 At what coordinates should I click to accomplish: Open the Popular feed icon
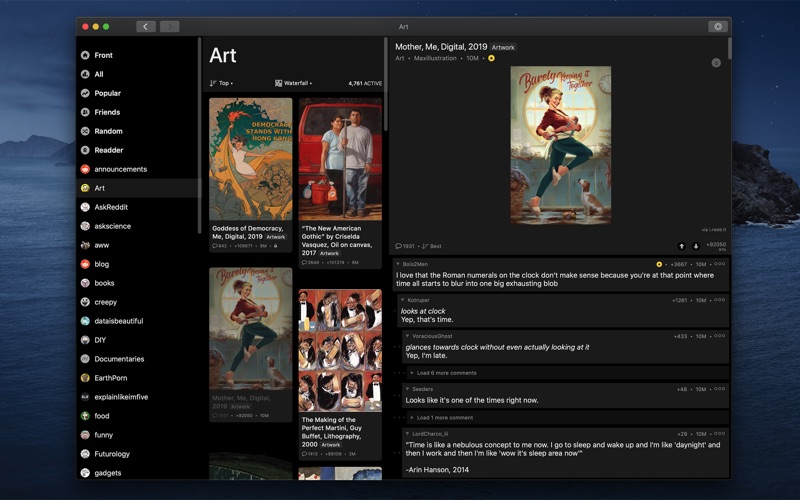click(x=85, y=93)
